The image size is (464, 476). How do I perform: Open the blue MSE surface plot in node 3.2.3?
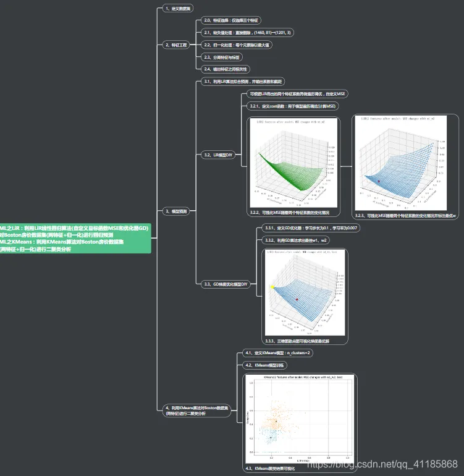401,163
